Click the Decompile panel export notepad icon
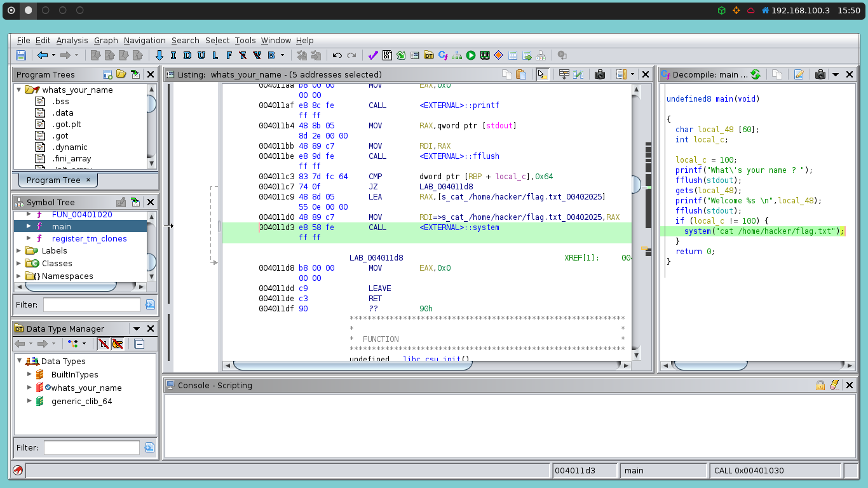 click(799, 74)
